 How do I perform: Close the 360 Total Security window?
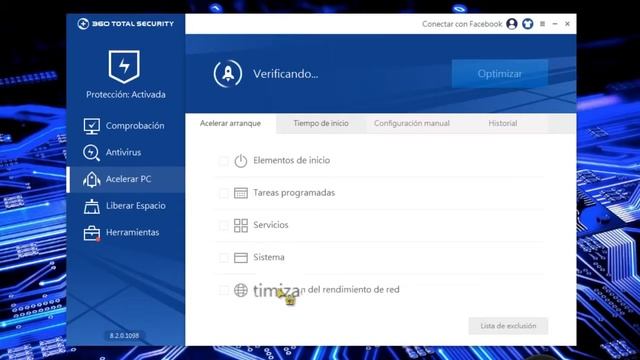(567, 24)
